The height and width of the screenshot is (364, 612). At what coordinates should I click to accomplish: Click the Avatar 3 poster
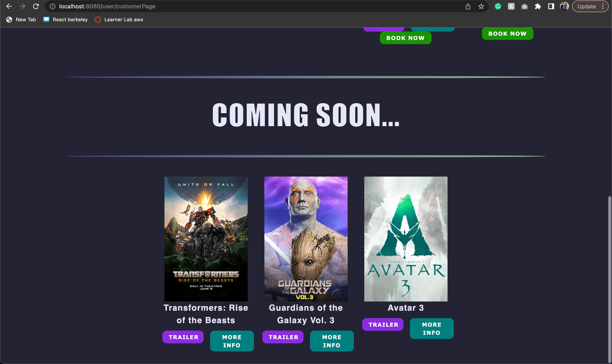tap(406, 239)
